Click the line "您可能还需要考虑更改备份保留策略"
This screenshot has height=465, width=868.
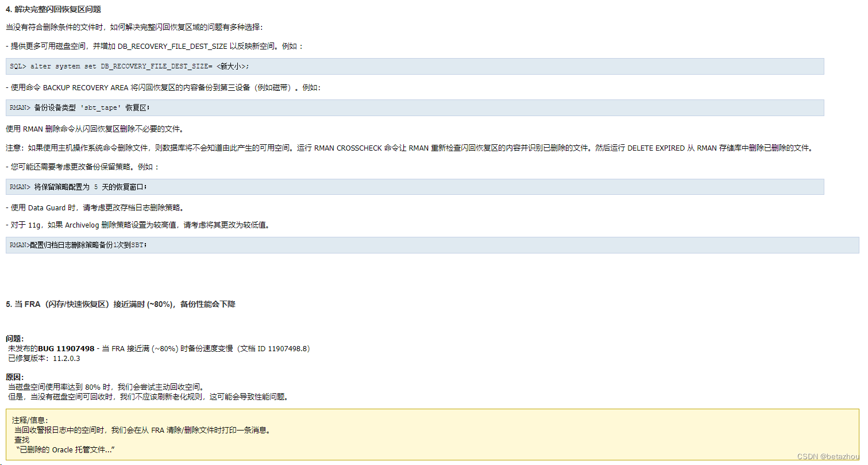(x=82, y=167)
